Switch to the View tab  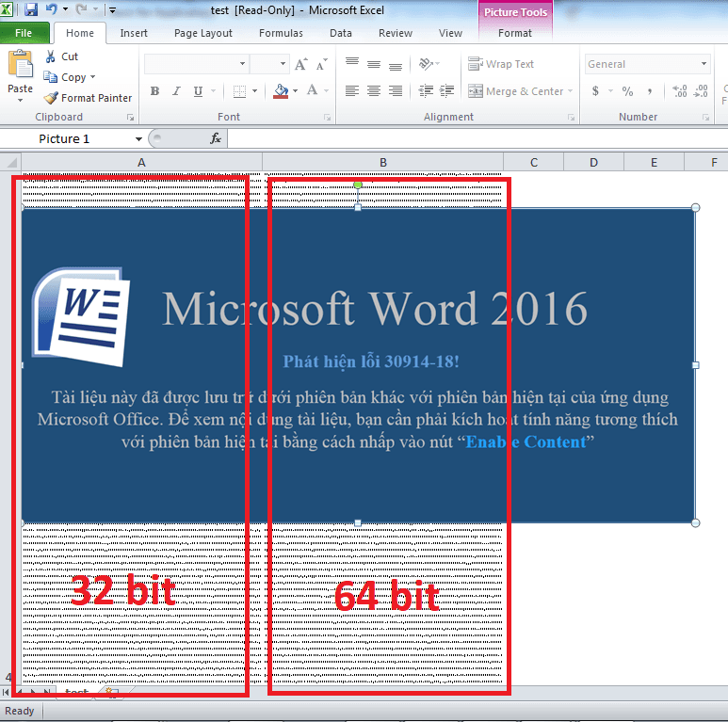click(450, 33)
